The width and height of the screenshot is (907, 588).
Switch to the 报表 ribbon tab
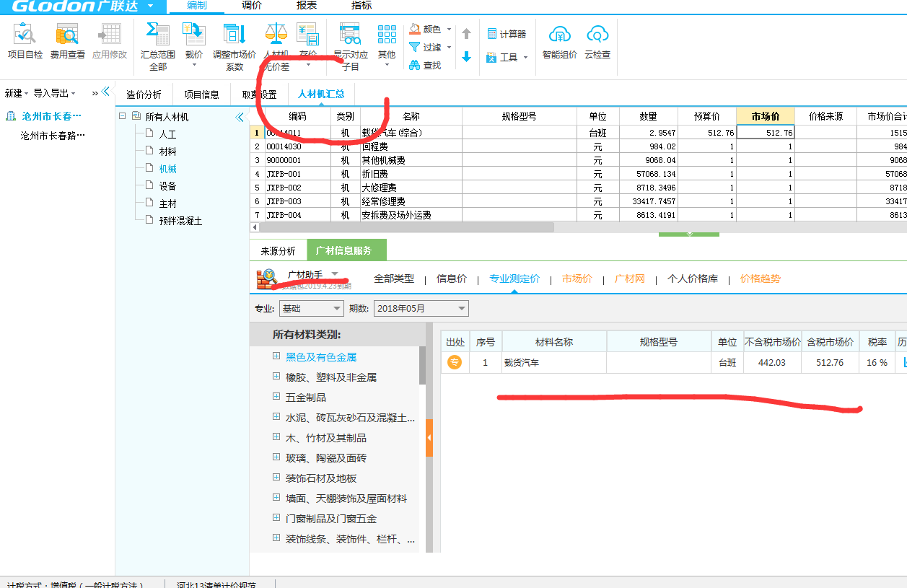point(307,5)
